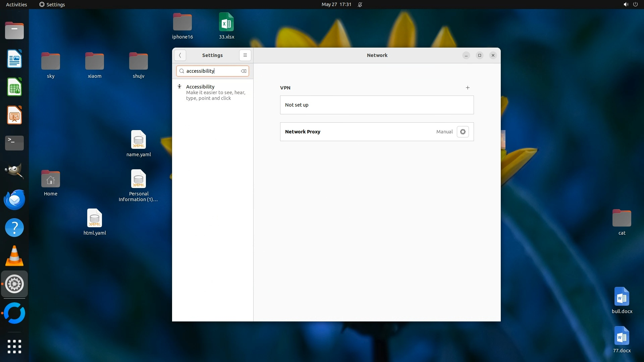Open LibreOffice Calc from dock
This screenshot has width=644, height=362.
coord(14,87)
